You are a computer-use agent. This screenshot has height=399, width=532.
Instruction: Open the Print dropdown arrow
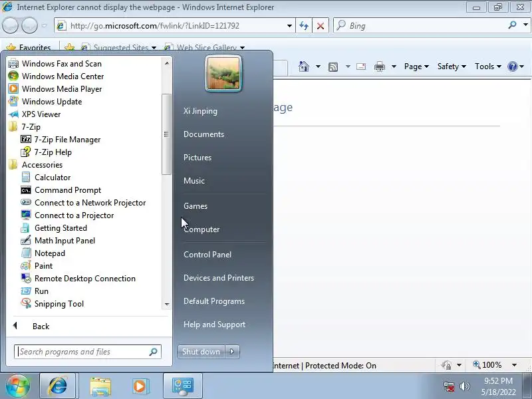pyautogui.click(x=394, y=66)
